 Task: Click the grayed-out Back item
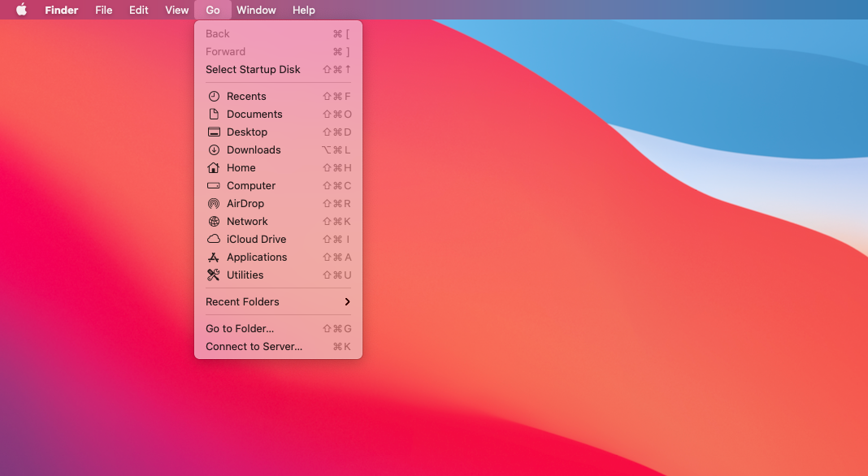coord(279,34)
